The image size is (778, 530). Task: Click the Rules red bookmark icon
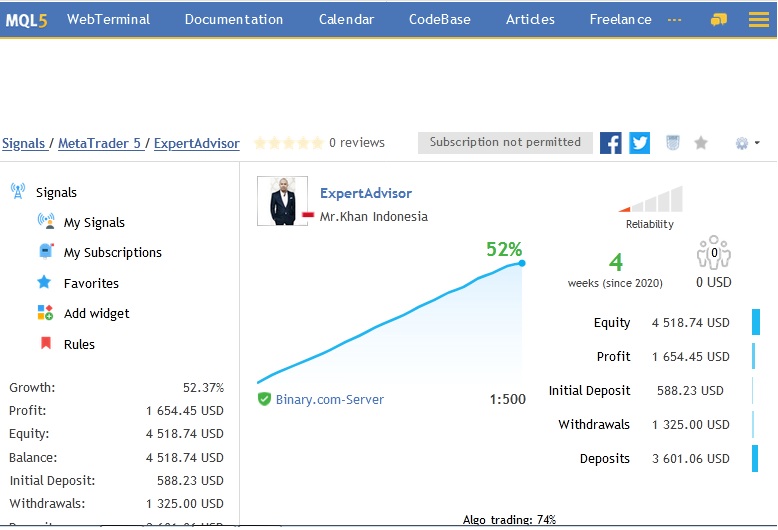pyautogui.click(x=46, y=343)
